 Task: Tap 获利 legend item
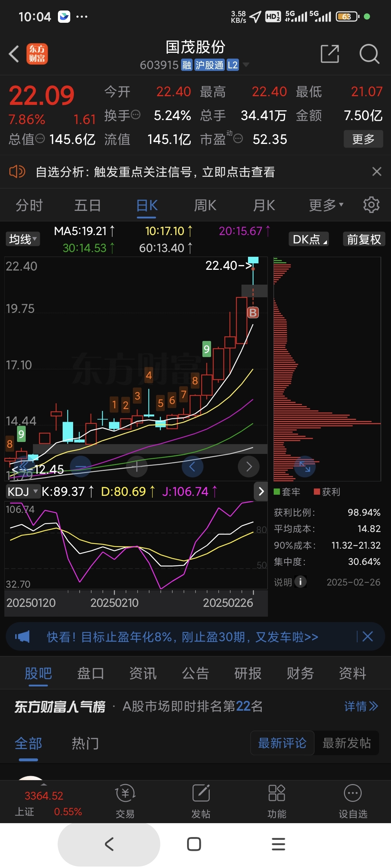click(327, 492)
